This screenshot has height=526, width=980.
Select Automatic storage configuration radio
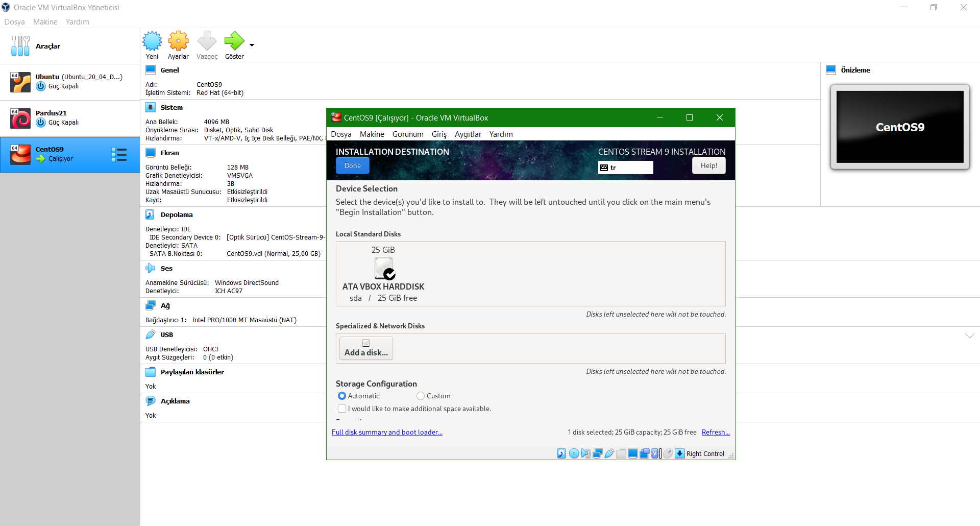click(x=342, y=396)
